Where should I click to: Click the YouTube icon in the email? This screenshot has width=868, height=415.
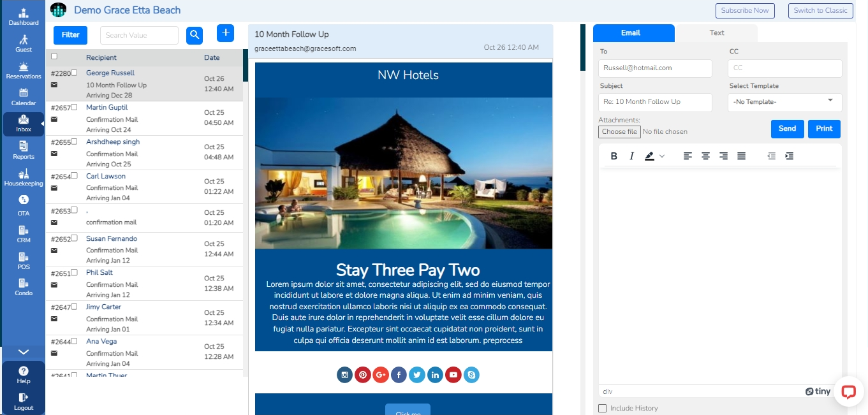[x=453, y=375]
